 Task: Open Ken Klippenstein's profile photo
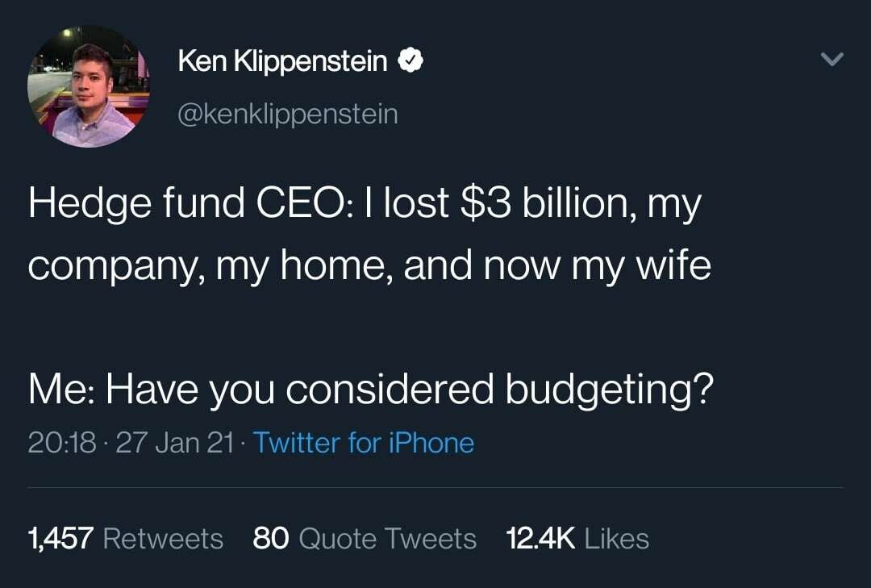click(89, 86)
